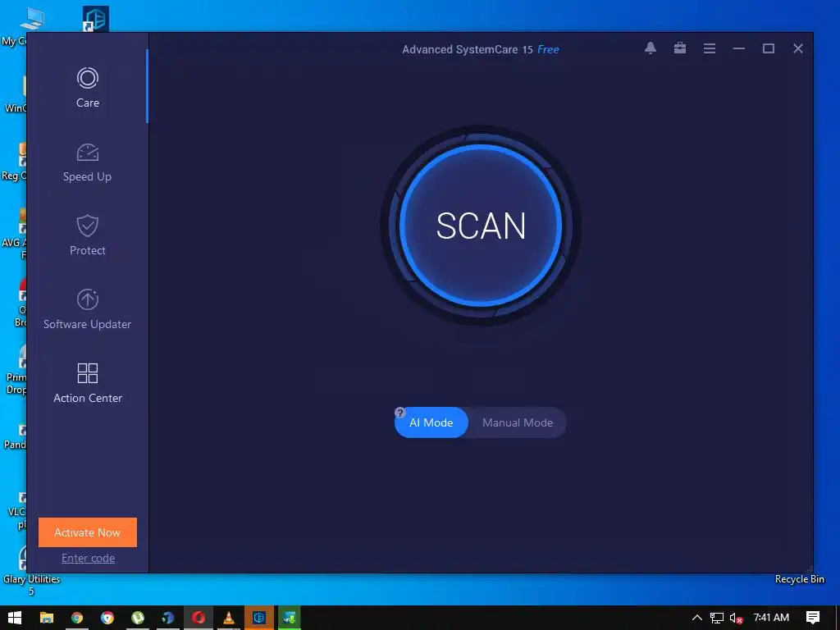Launch uTorrent from the taskbar
Screen dimensions: 840x630
[138, 618]
